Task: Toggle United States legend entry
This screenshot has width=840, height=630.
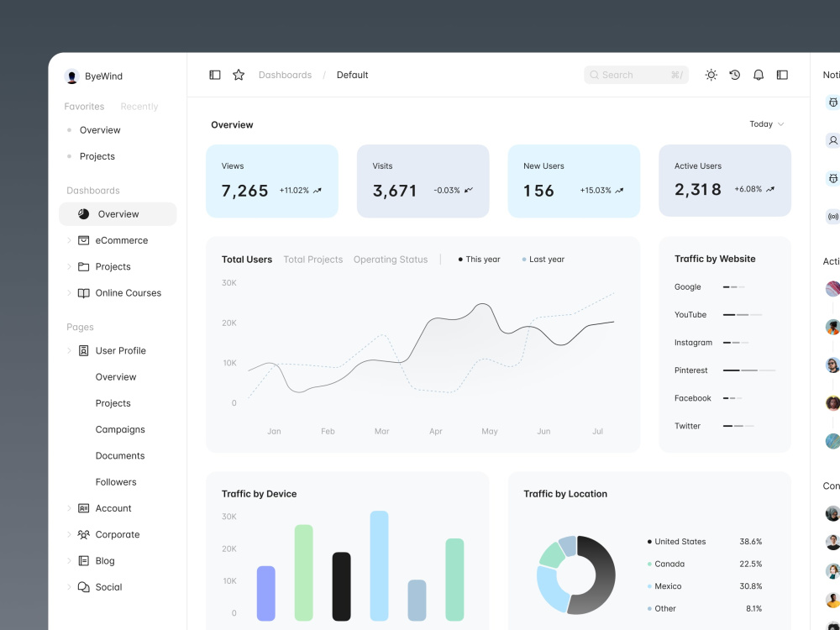Action: click(676, 542)
